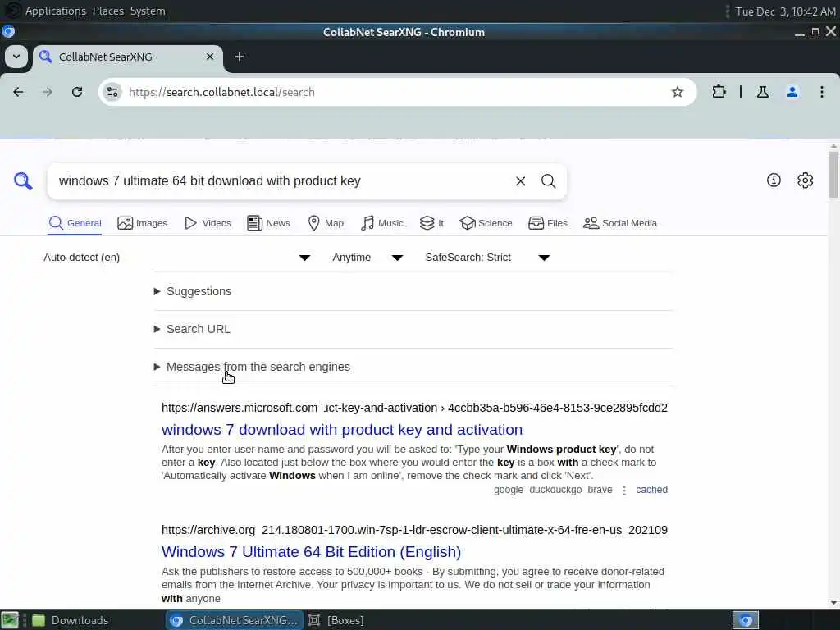Click 'duckduckgo' engine label on first result

coord(555,490)
